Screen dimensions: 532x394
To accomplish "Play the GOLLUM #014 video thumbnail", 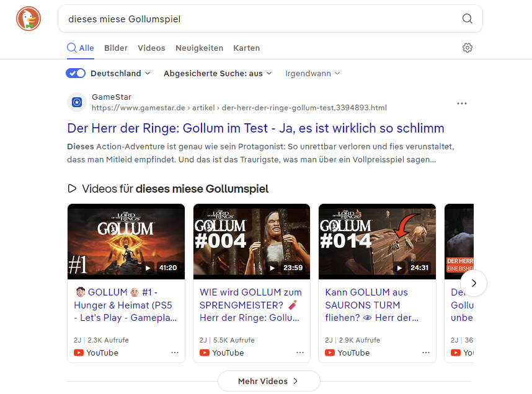I will (x=377, y=242).
